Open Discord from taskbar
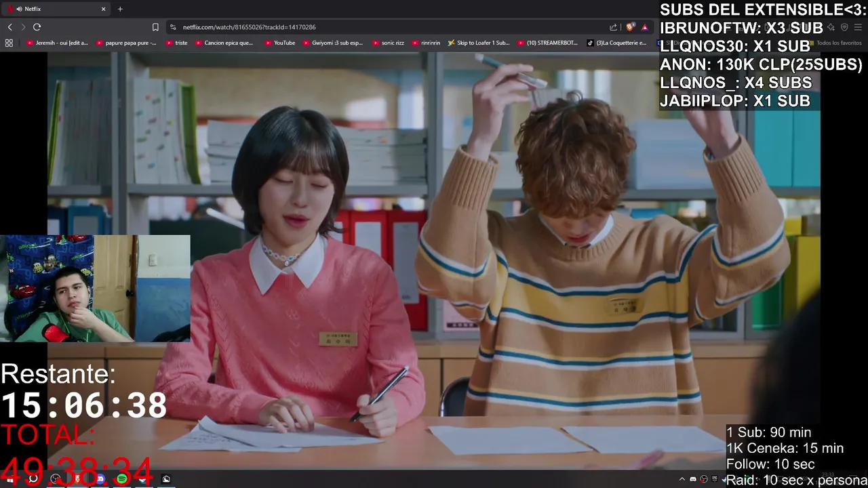 click(x=100, y=479)
